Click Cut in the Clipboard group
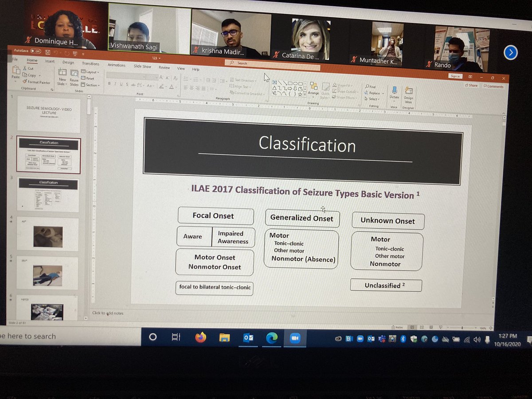This screenshot has height=399, width=532. click(28, 68)
